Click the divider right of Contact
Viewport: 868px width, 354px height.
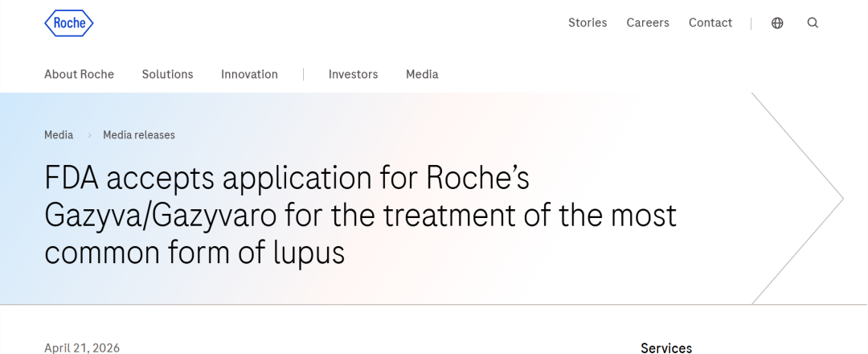pos(751,23)
